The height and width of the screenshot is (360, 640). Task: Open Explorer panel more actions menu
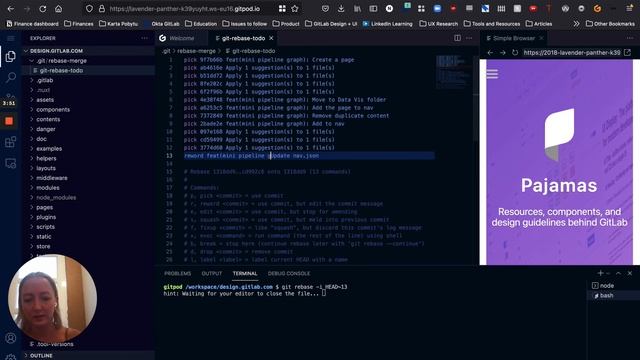[144, 38]
